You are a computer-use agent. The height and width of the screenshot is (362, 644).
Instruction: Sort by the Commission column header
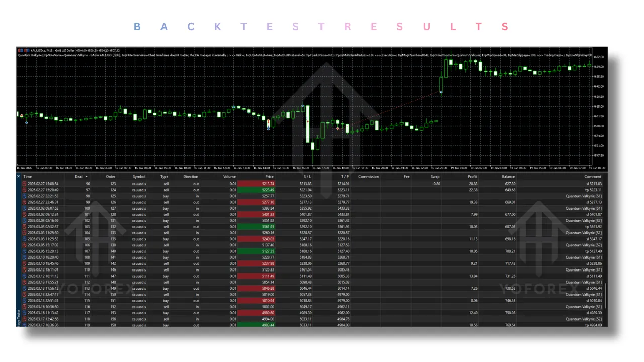(368, 177)
